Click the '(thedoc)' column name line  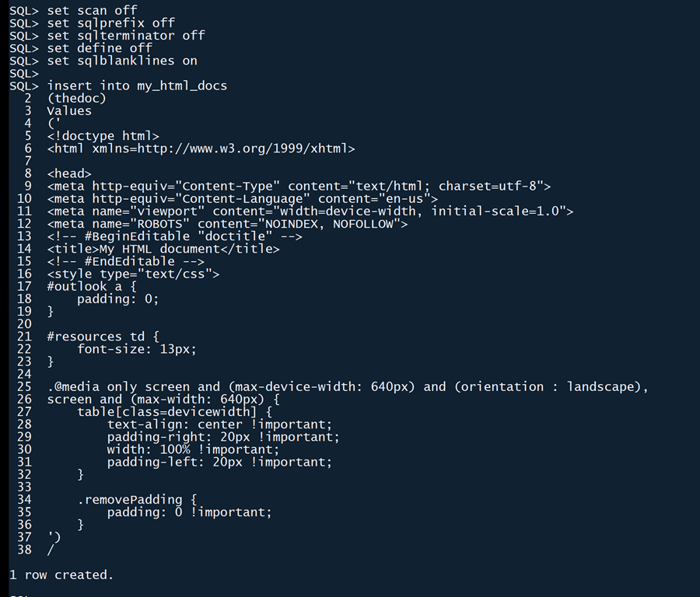pos(76,98)
